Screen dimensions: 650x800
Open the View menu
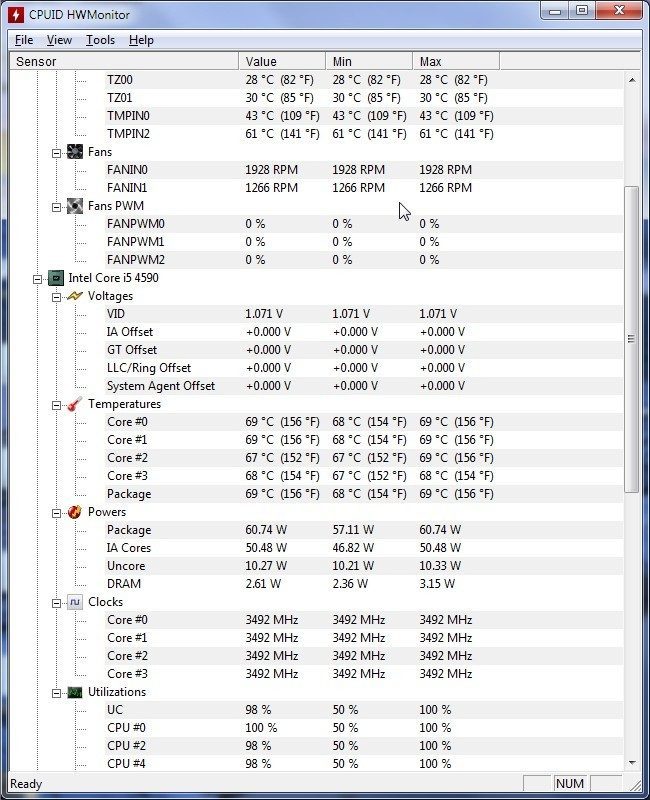point(59,40)
